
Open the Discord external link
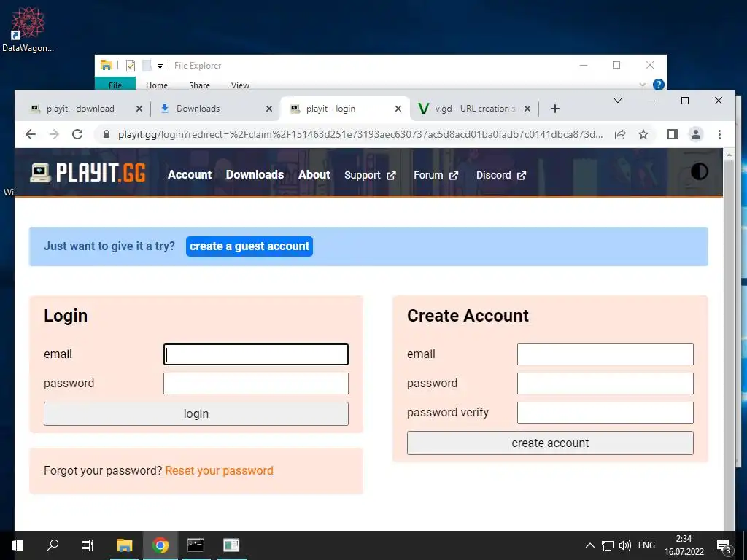pos(501,175)
